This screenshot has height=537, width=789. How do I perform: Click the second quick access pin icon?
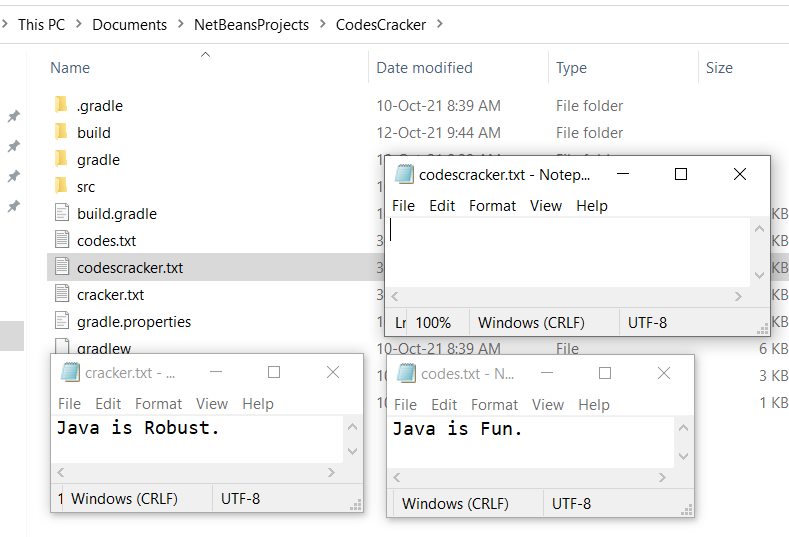[14, 146]
